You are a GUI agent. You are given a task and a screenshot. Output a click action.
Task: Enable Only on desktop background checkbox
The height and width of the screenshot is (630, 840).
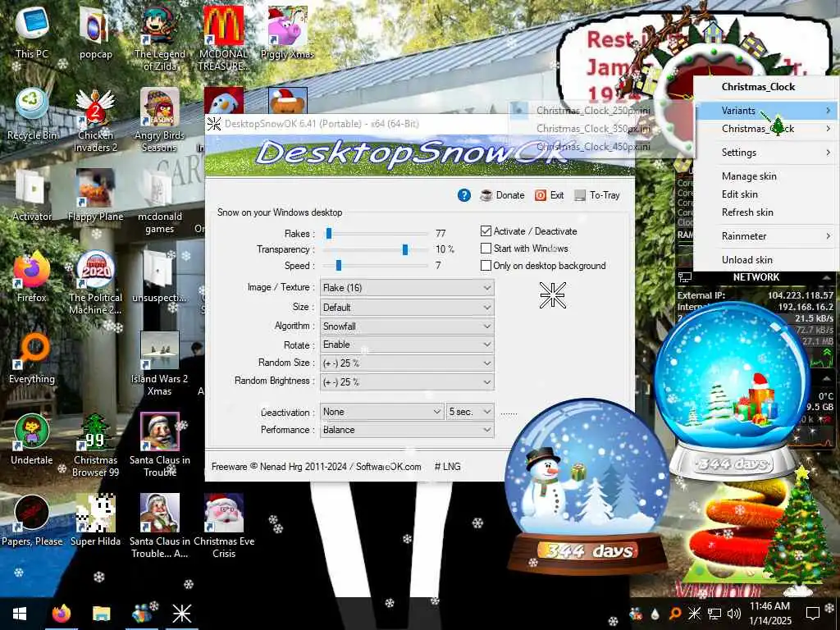486,265
